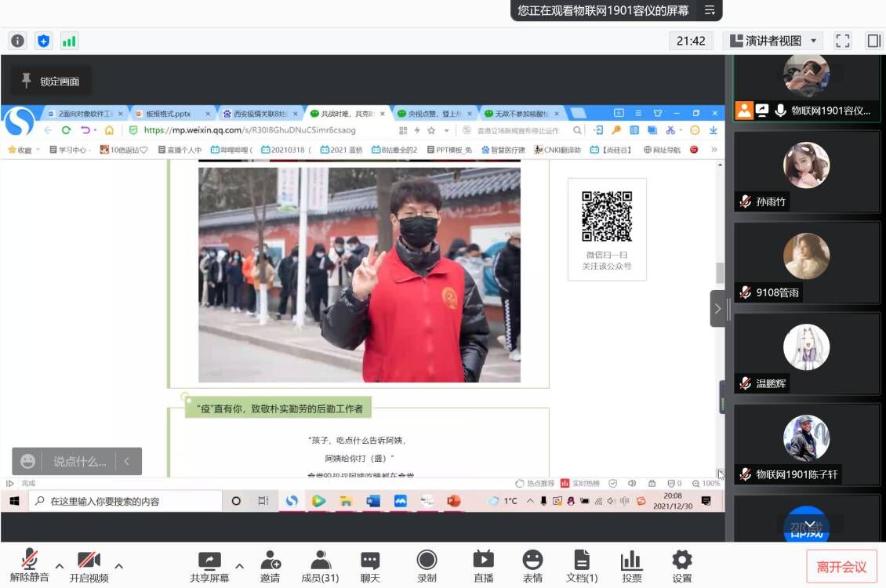Turn on camera with 开启视频
886x588 pixels.
[89, 565]
